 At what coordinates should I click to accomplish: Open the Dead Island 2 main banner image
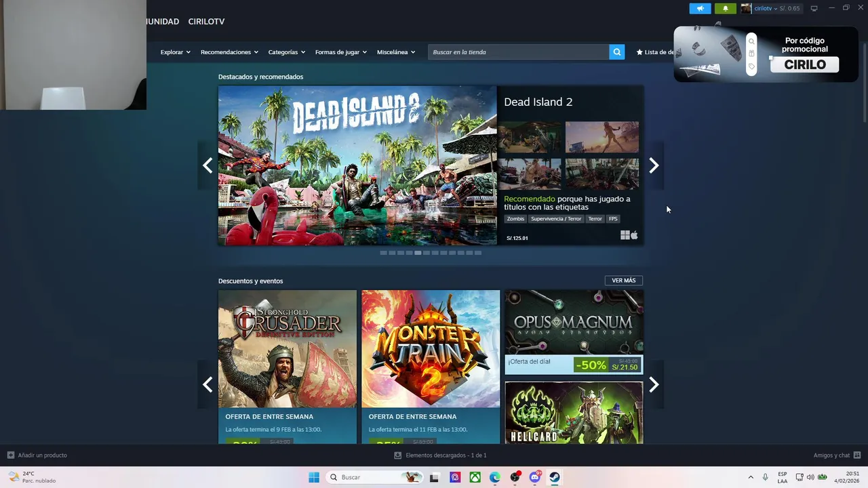click(x=357, y=165)
